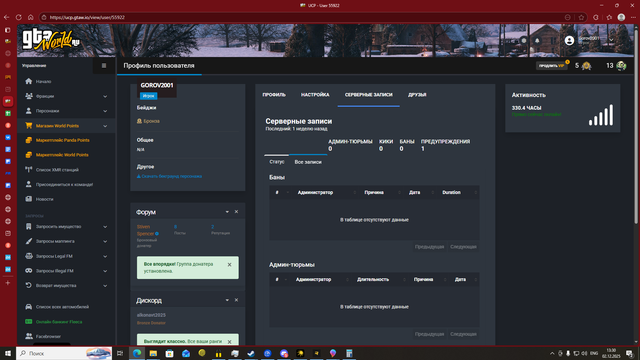Viewport: 640px width, 360px height.
Task: Close the Дискорд panel with X
Action: (236, 300)
